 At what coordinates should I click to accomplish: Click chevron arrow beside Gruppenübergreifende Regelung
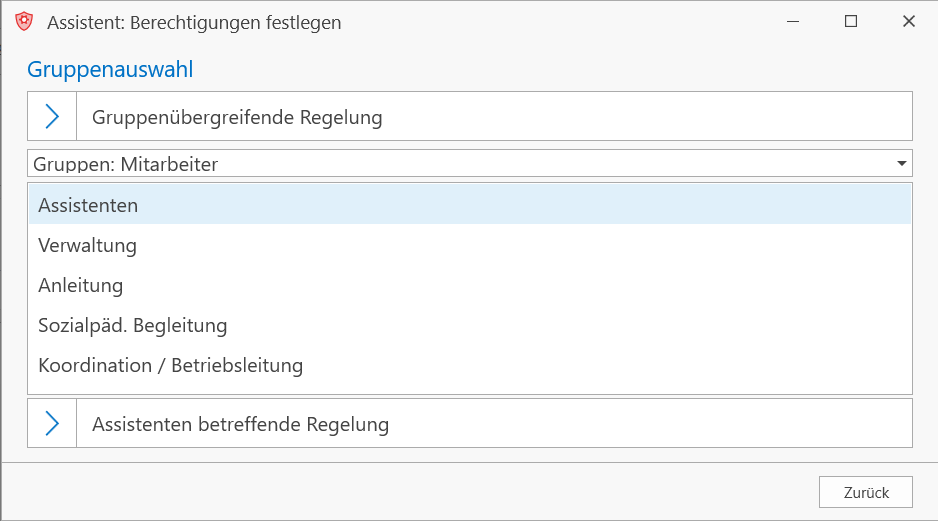(x=52, y=116)
